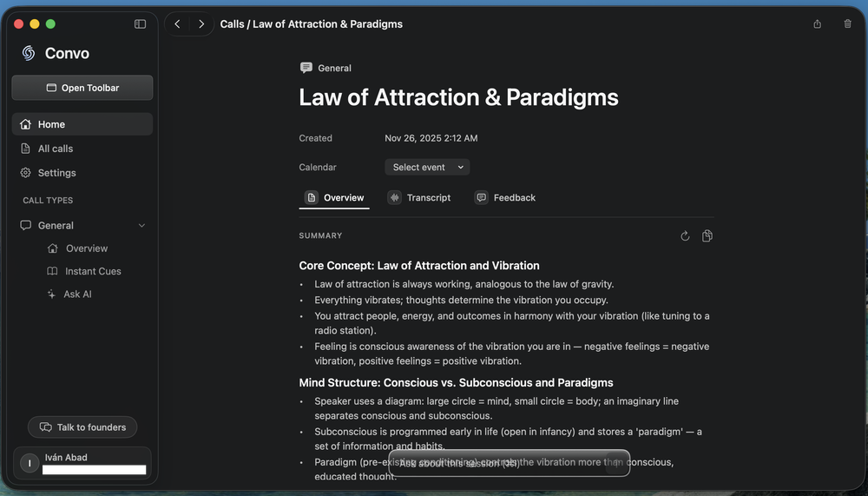Screen dimensions: 868x496
Task: Click the Nov 26, 2025 2:12 AM date
Action: click(x=431, y=138)
